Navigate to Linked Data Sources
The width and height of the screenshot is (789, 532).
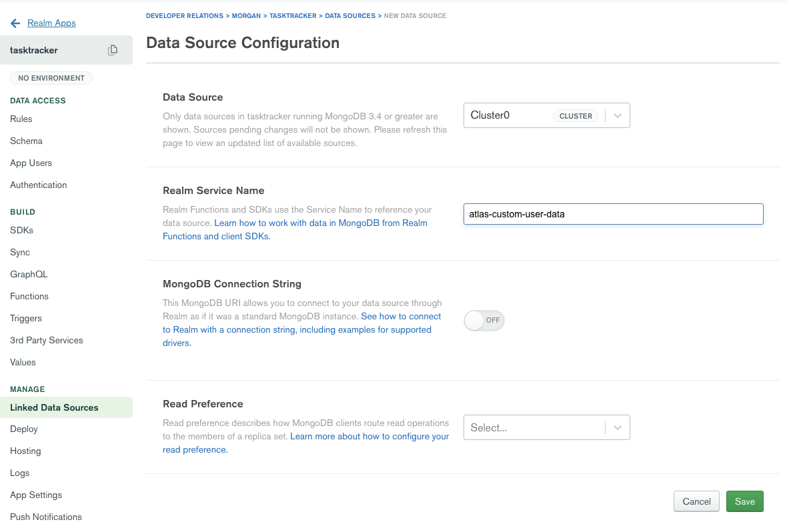pyautogui.click(x=54, y=407)
